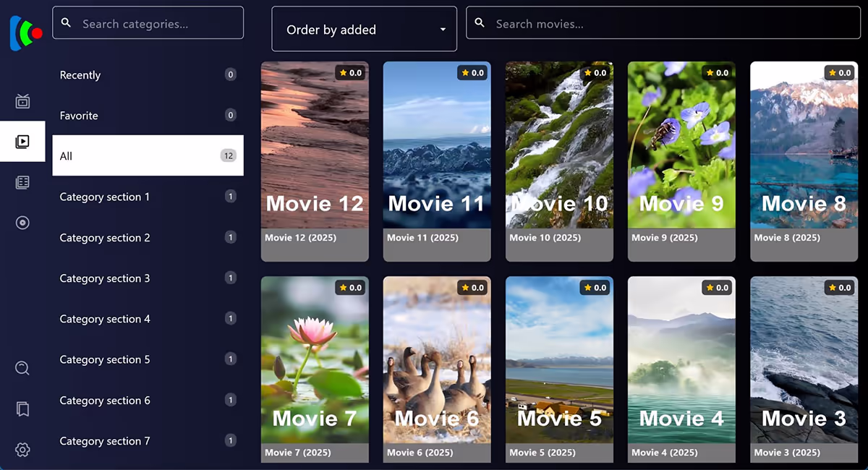The image size is (868, 470).
Task: Expand the Order by added dropdown
Action: [x=364, y=30]
